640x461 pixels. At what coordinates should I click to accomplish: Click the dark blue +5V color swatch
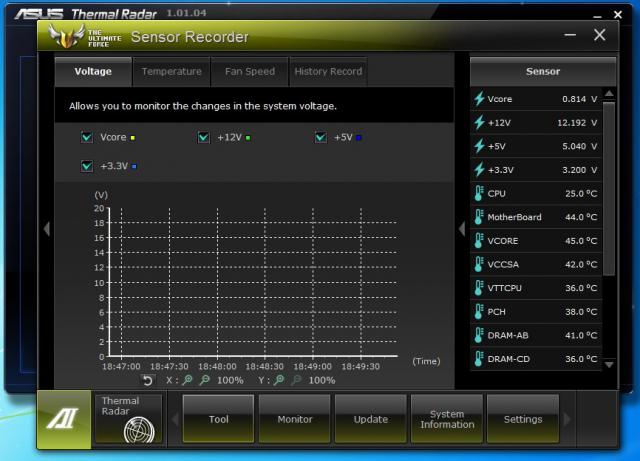359,138
